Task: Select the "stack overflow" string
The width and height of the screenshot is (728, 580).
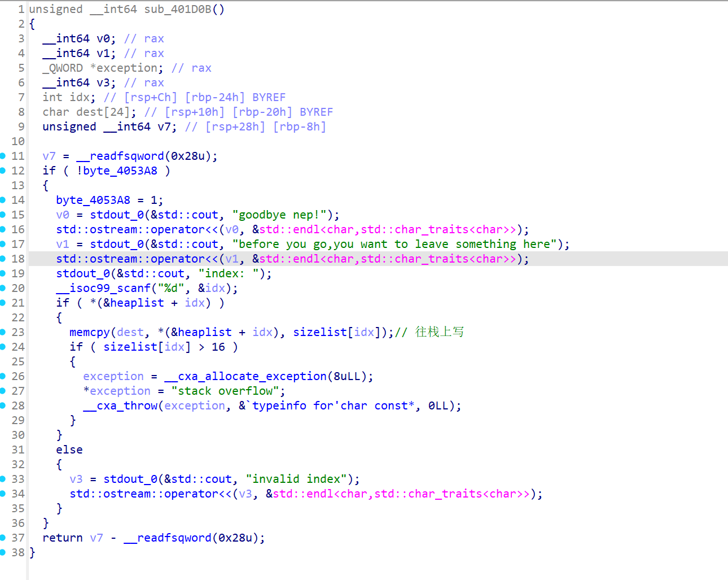Action: point(225,391)
